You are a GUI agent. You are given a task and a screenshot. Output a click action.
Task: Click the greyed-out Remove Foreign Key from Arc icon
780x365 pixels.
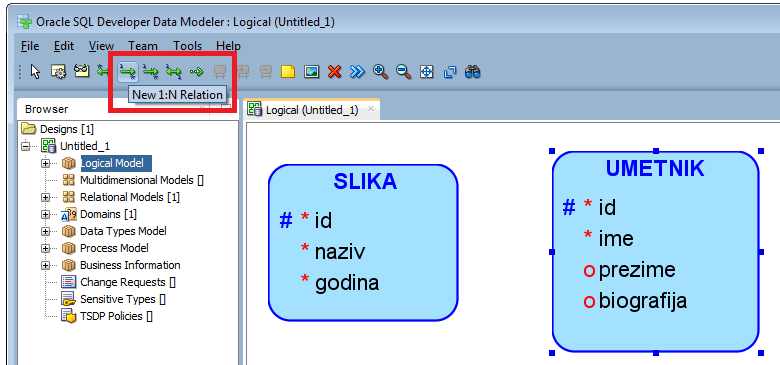tap(266, 72)
